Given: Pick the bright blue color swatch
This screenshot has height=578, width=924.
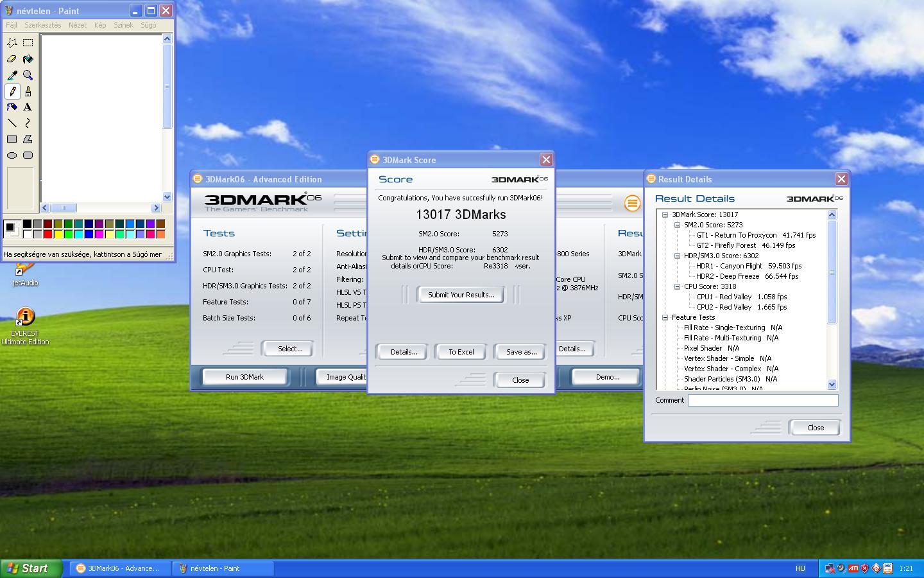Looking at the screenshot, I should point(89,234).
